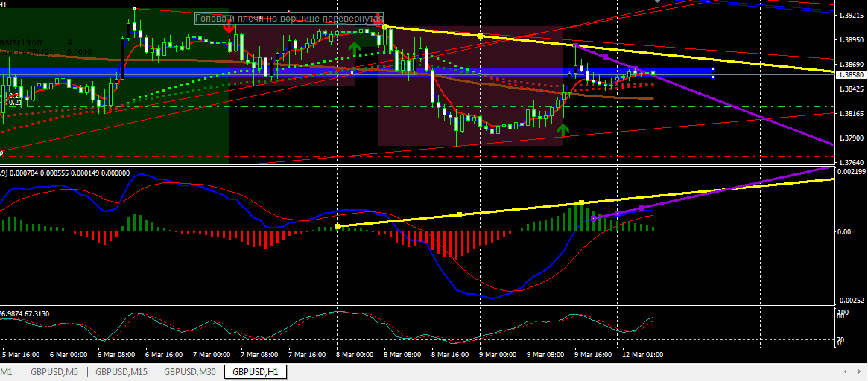Screen dimensions: 868x381
Task: Click the MACD purple trendline upper handle
Action: [641, 208]
